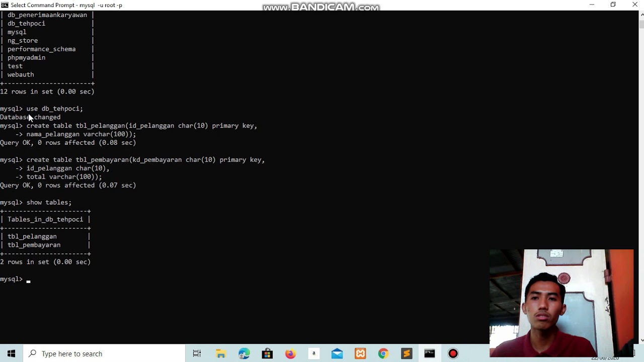Launch Microsoft Edge from the taskbar
The width and height of the screenshot is (644, 362).
[244, 353]
